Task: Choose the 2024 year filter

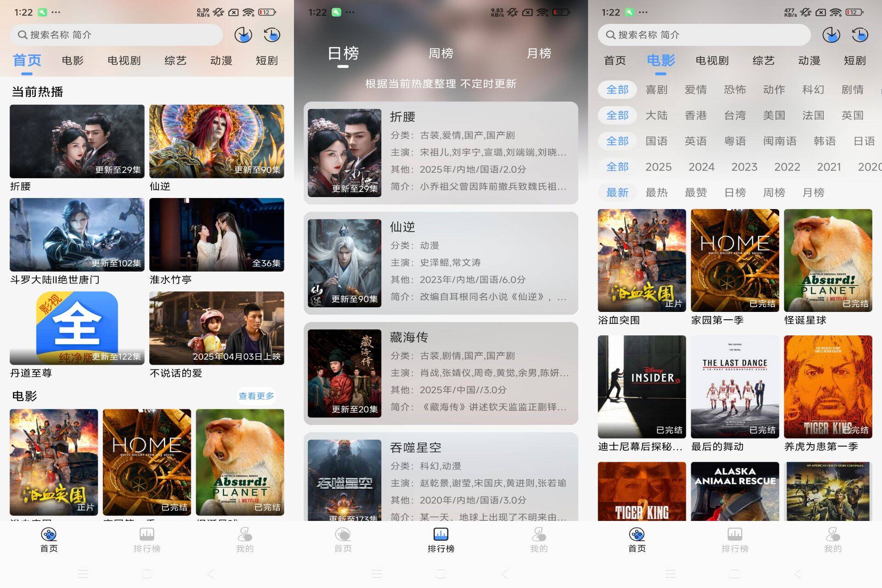Action: (701, 167)
